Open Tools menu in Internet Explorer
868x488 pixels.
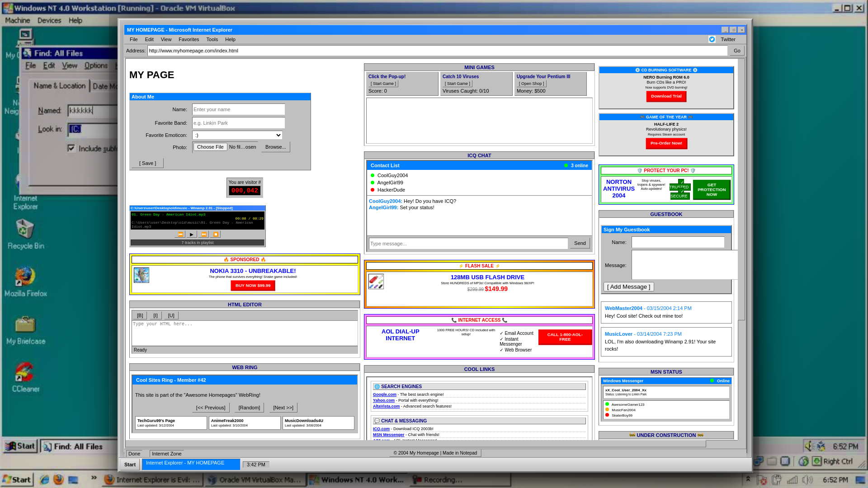212,39
